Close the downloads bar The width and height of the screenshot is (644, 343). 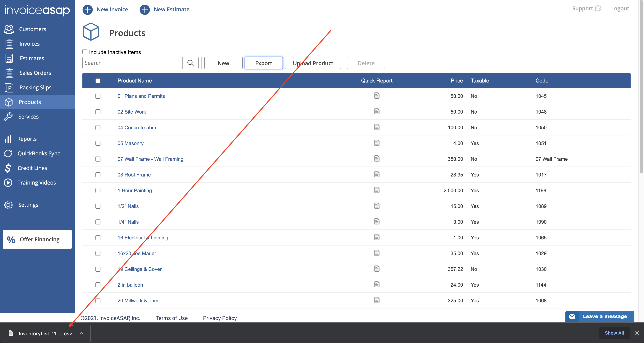[637, 333]
